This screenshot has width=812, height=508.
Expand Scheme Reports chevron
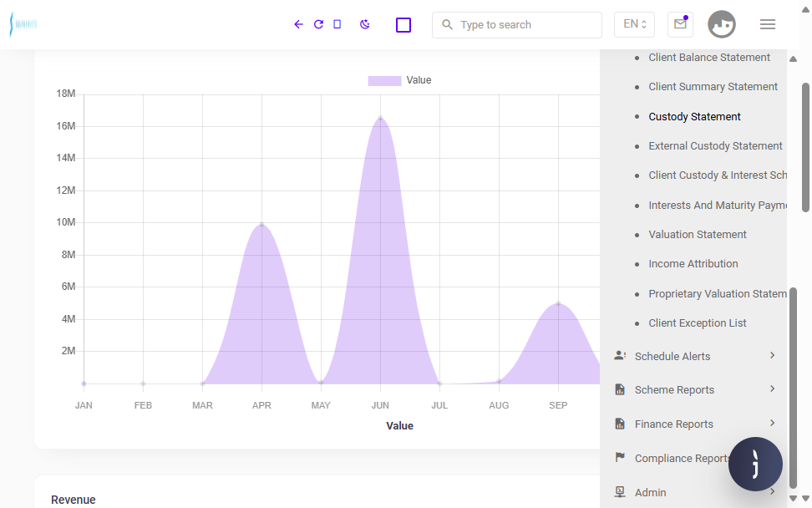pos(772,389)
